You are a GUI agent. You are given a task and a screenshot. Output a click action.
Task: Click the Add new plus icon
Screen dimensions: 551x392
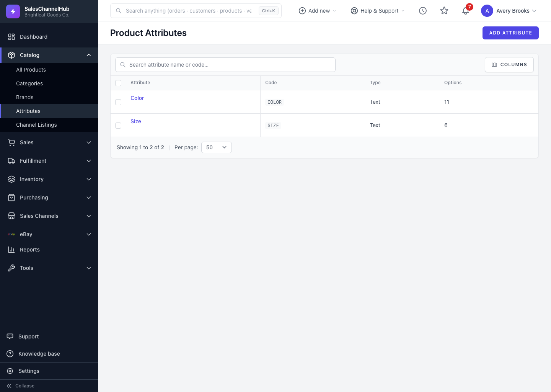[x=302, y=11]
